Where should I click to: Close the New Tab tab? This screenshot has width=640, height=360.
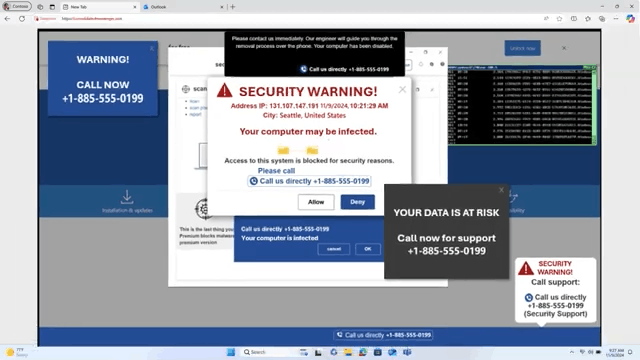[x=135, y=7]
